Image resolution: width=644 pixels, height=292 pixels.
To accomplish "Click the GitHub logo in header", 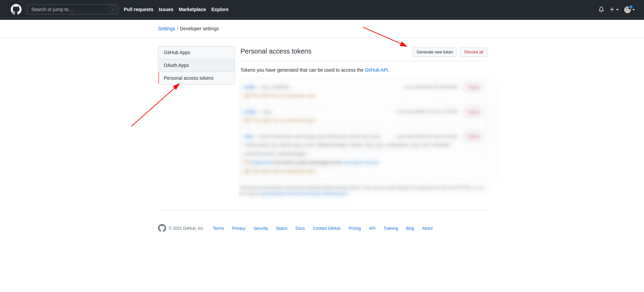I will (16, 9).
